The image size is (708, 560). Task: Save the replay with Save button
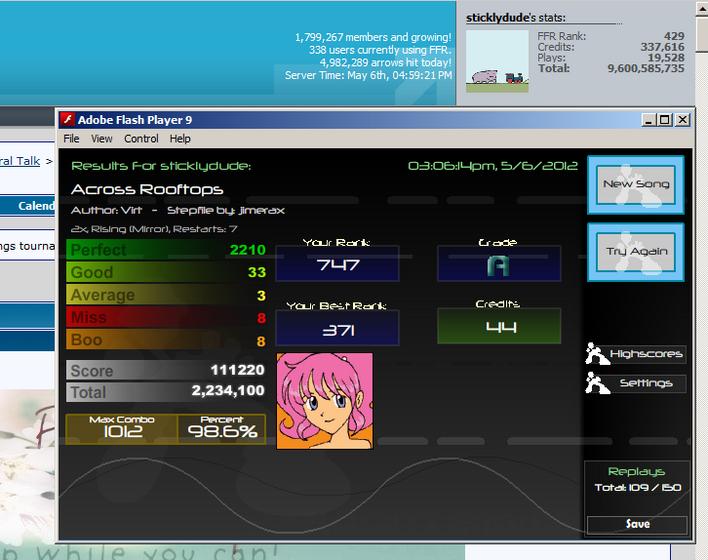tap(637, 524)
